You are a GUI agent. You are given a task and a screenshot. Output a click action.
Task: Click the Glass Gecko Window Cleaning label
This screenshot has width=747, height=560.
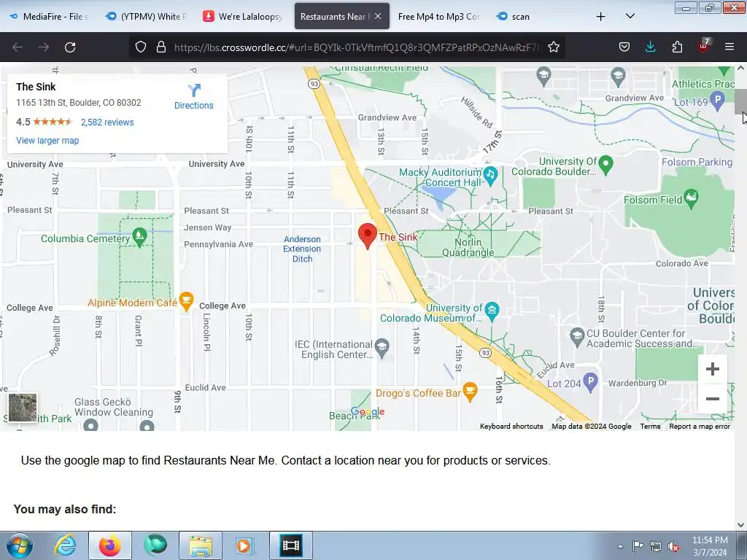point(113,407)
